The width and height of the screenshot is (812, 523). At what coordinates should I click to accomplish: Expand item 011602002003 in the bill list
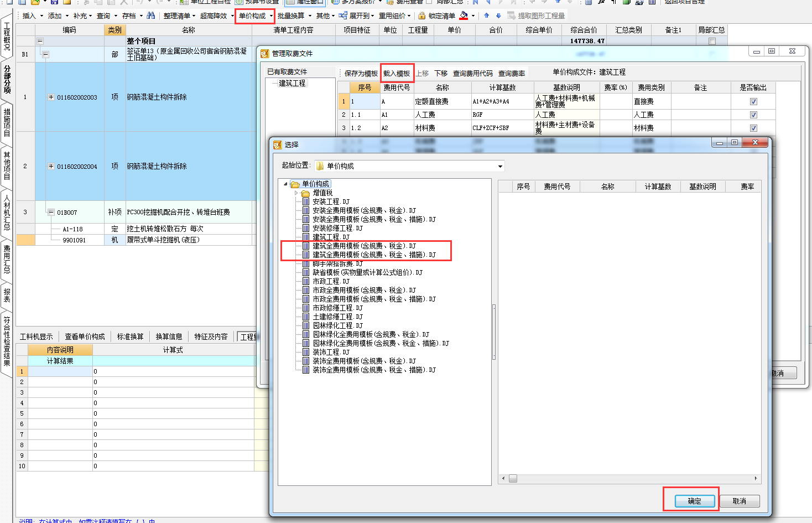point(51,97)
